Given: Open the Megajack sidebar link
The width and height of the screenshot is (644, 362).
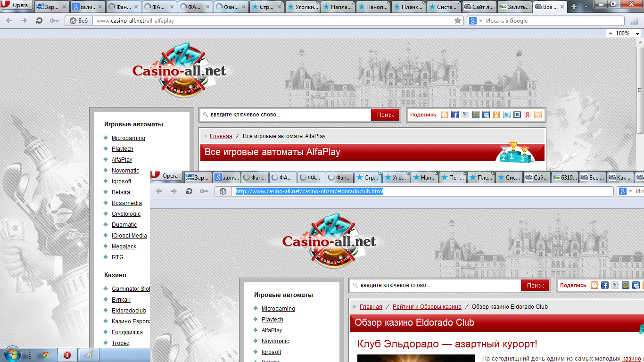Looking at the screenshot, I should point(124,247).
